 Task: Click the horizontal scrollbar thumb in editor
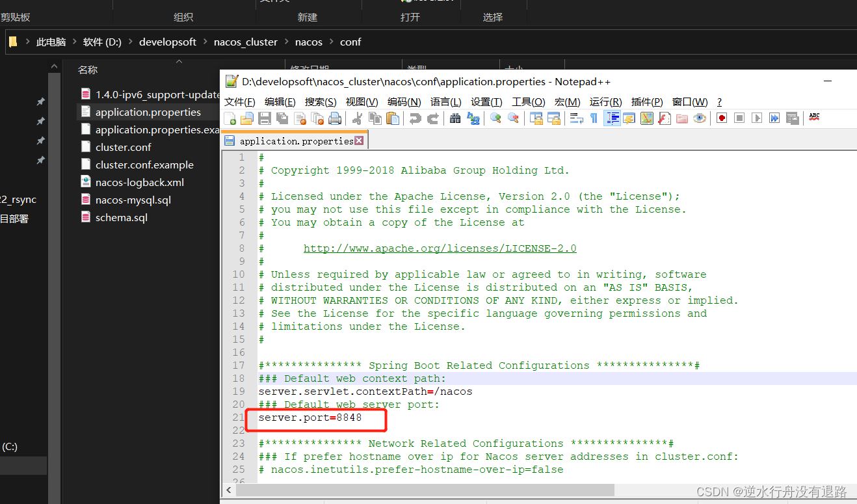click(425, 490)
